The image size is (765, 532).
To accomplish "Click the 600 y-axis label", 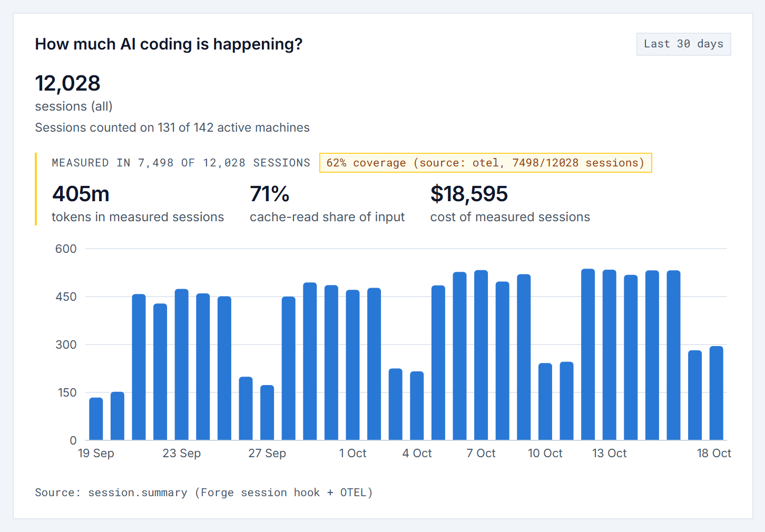I will click(x=66, y=249).
